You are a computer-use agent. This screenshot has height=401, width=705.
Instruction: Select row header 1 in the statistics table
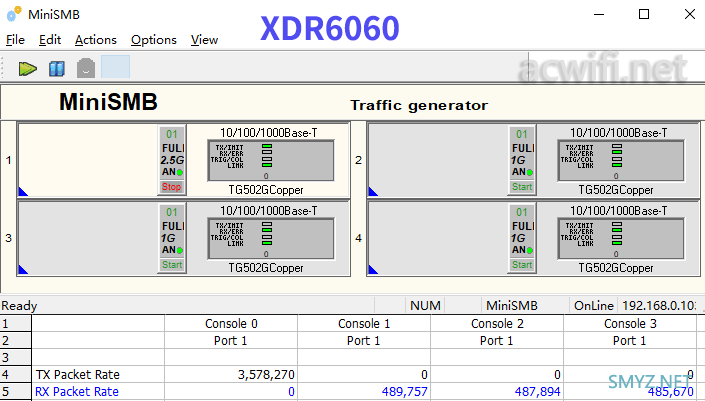point(16,324)
